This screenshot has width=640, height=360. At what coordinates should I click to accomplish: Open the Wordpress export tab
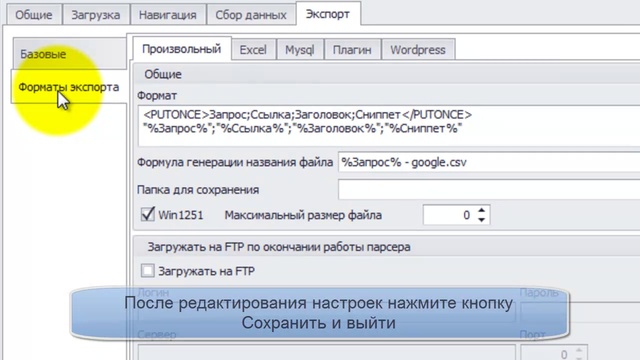[418, 50]
